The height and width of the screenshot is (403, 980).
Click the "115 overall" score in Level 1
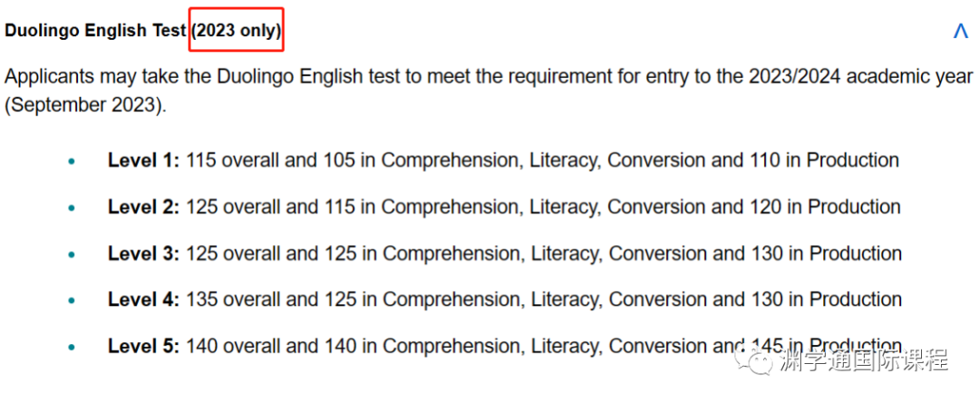(x=232, y=161)
